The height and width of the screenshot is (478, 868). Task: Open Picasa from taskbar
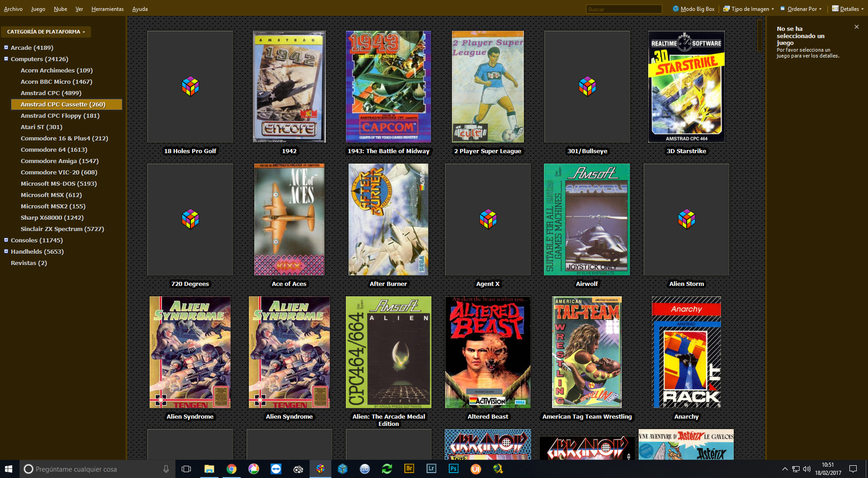tap(253, 469)
